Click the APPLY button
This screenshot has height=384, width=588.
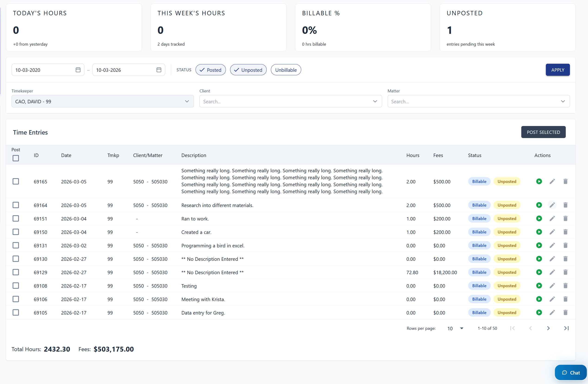558,70
